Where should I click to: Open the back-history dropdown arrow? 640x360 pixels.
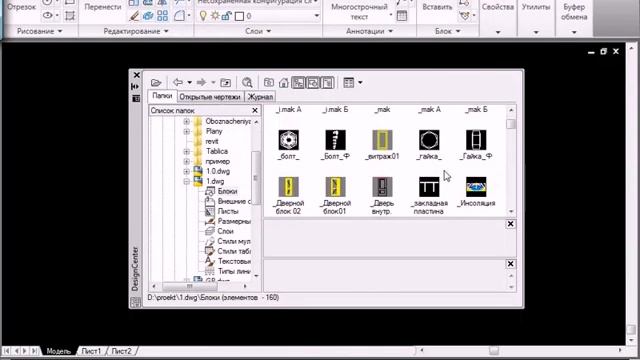tap(189, 83)
